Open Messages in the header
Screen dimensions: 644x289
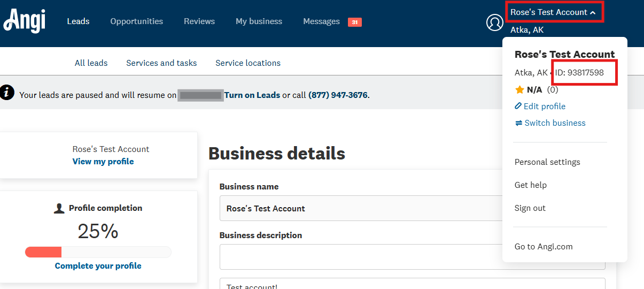(x=321, y=21)
